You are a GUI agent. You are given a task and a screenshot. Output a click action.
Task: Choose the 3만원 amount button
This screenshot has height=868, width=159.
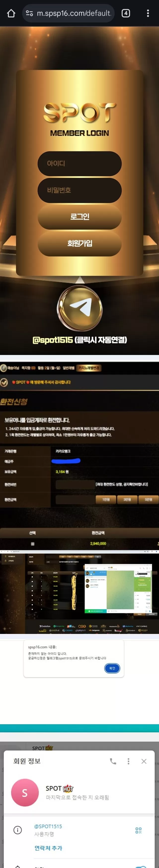127,499
